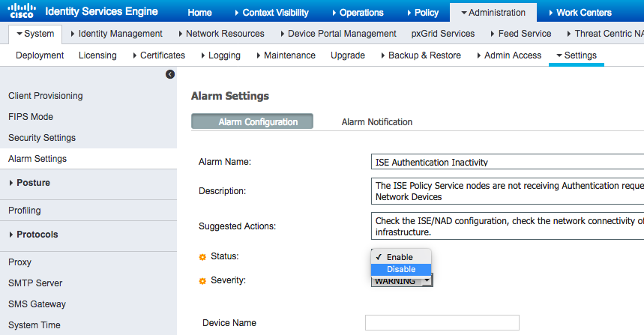Open the Severity dropdown
644x335 pixels.
[402, 281]
